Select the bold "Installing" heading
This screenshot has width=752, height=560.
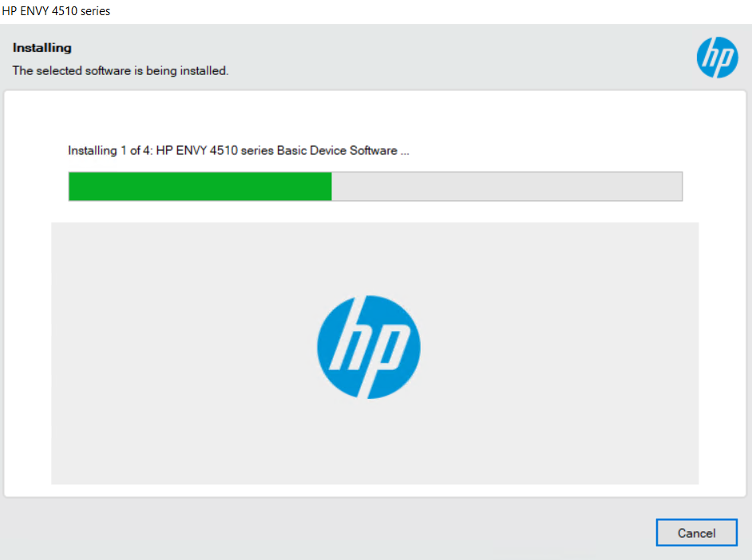click(x=42, y=48)
